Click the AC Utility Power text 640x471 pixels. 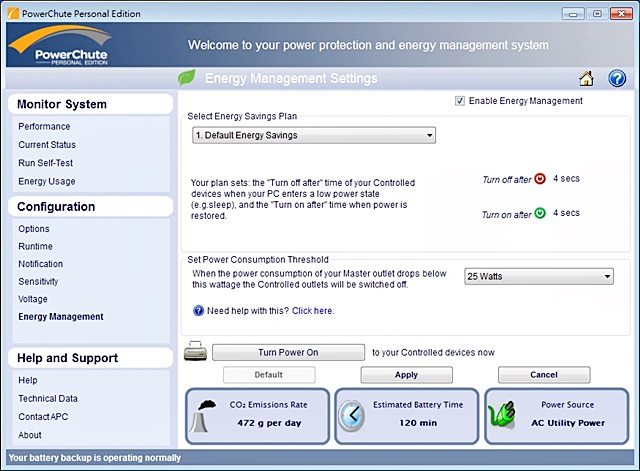(x=568, y=423)
